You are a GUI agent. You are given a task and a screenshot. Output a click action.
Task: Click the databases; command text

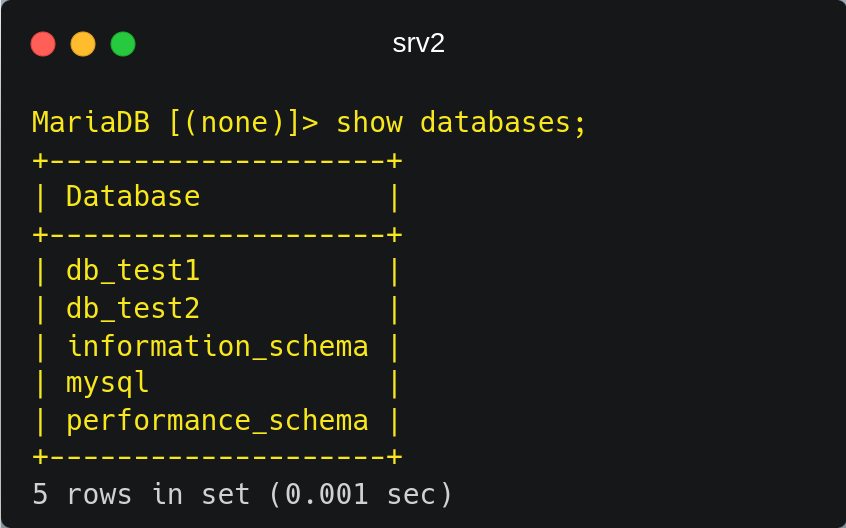[x=503, y=123]
